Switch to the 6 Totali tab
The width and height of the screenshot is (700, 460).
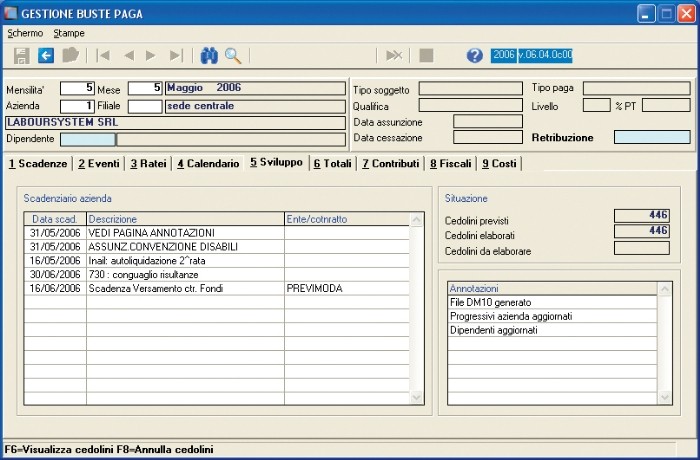click(333, 164)
